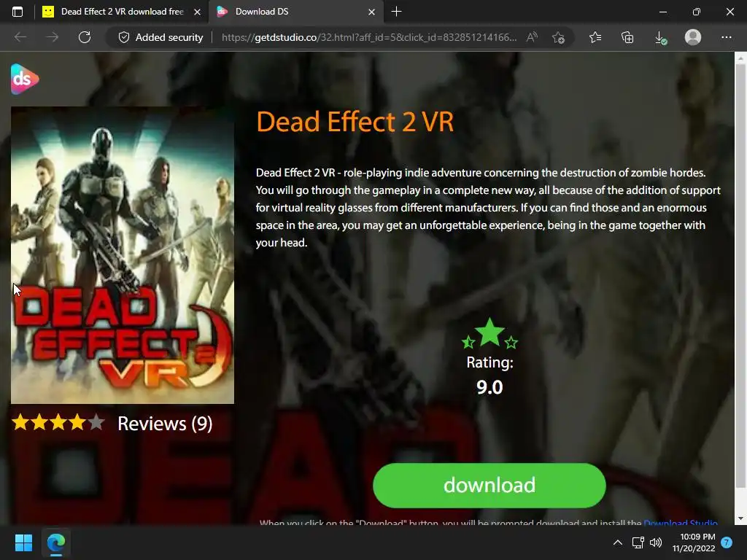Image resolution: width=747 pixels, height=560 pixels.
Task: Open the notification badge showing 7
Action: click(x=727, y=542)
